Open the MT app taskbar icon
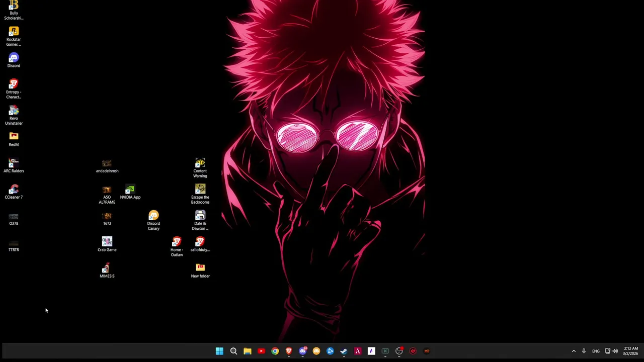Viewport: 644px width, 362px height. click(x=427, y=351)
